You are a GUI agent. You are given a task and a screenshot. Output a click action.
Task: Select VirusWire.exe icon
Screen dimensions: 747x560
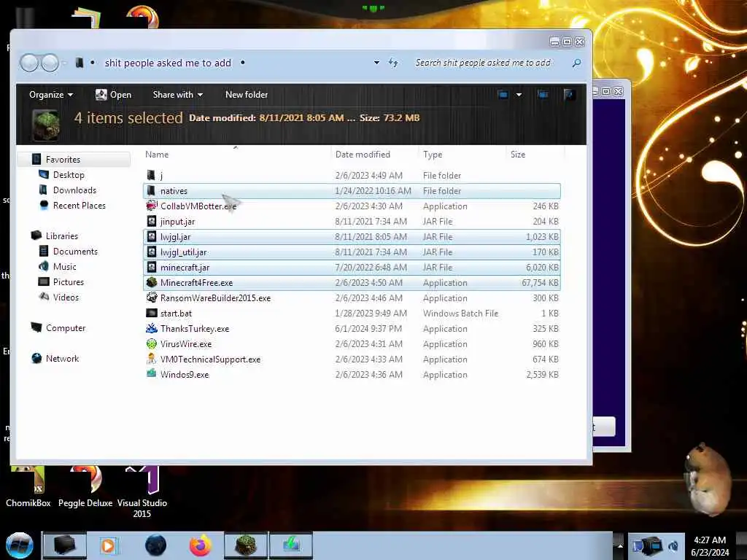[x=152, y=344]
